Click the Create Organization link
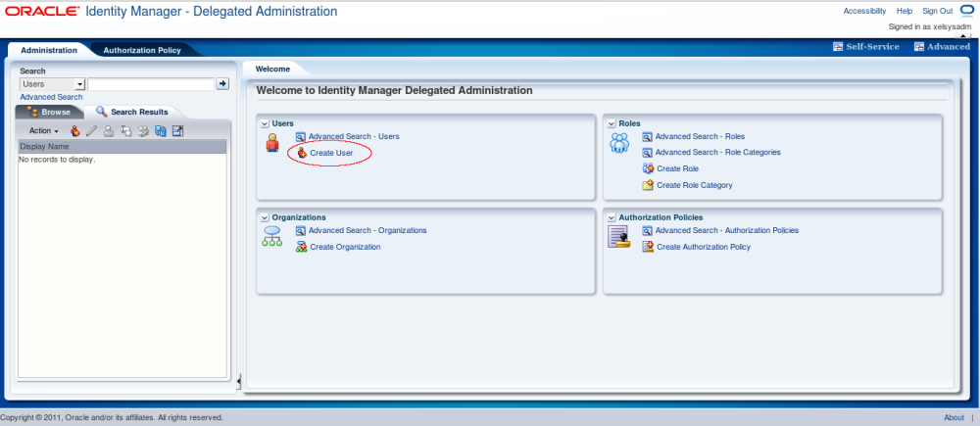Screen dimensions: 980x426 (345, 247)
